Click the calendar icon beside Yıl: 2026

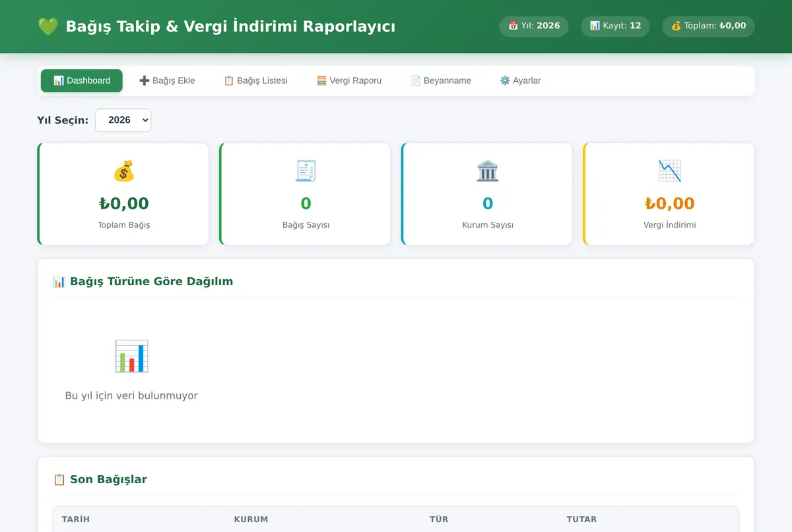click(x=513, y=26)
